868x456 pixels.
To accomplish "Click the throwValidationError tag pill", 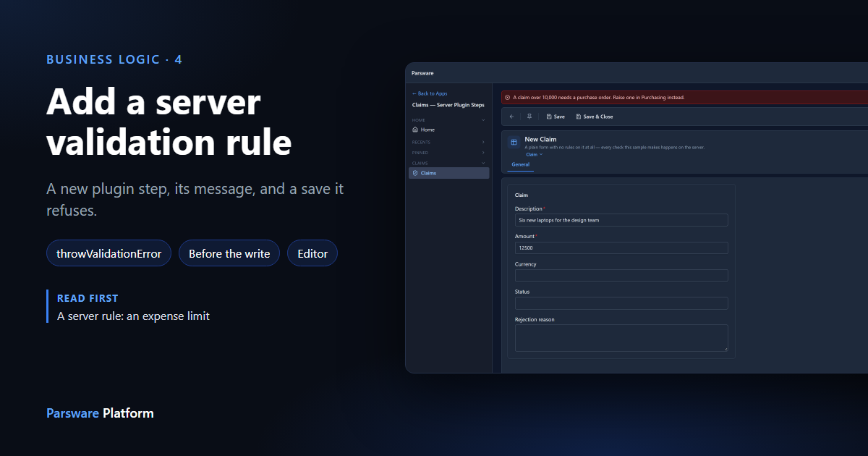I will click(x=109, y=253).
